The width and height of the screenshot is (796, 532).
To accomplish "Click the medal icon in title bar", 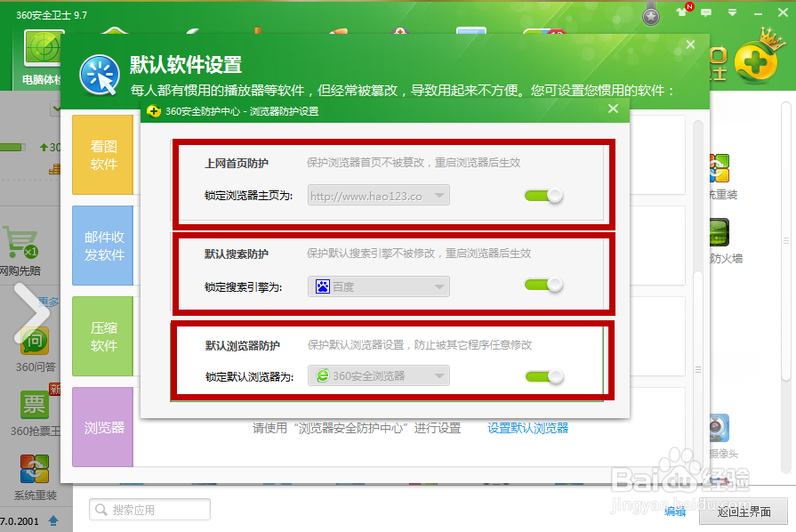I will coord(651,15).
